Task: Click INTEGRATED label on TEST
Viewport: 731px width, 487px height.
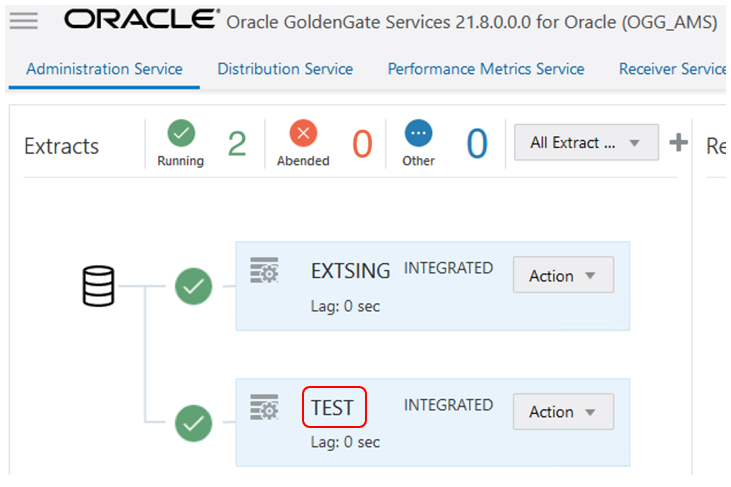Action: tap(448, 405)
